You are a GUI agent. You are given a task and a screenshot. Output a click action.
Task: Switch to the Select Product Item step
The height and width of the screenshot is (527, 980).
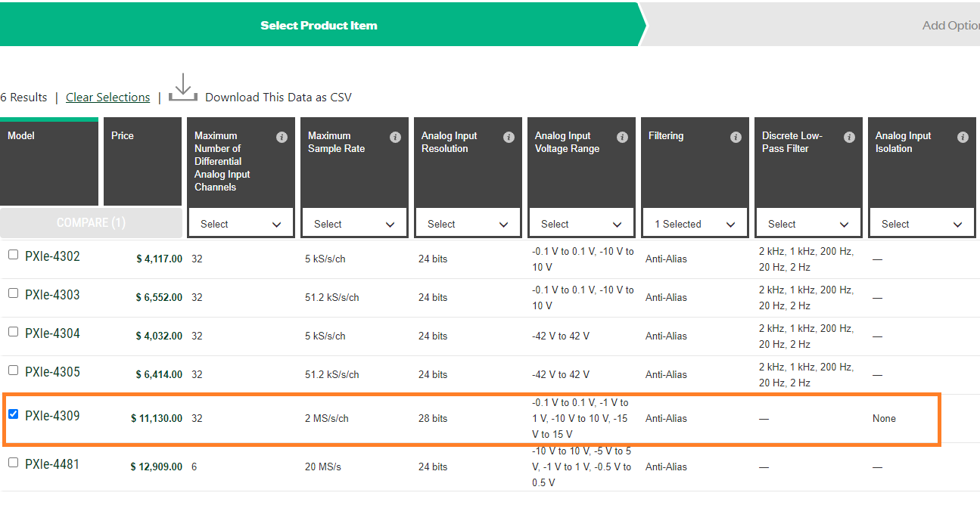pos(319,25)
